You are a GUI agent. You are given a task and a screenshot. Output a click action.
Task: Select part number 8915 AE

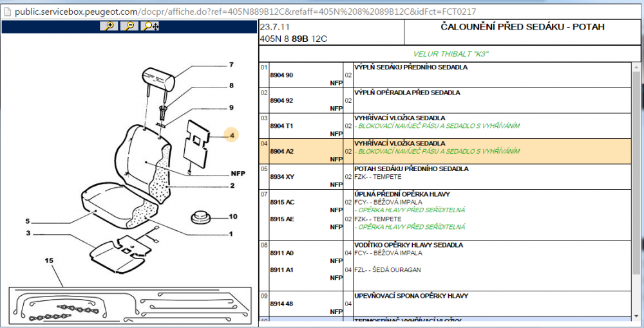282,219
